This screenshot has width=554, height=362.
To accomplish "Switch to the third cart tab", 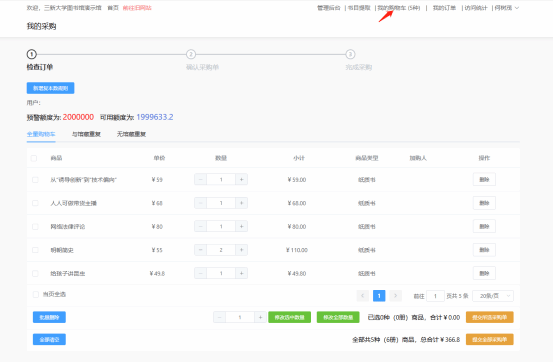I will (131, 134).
